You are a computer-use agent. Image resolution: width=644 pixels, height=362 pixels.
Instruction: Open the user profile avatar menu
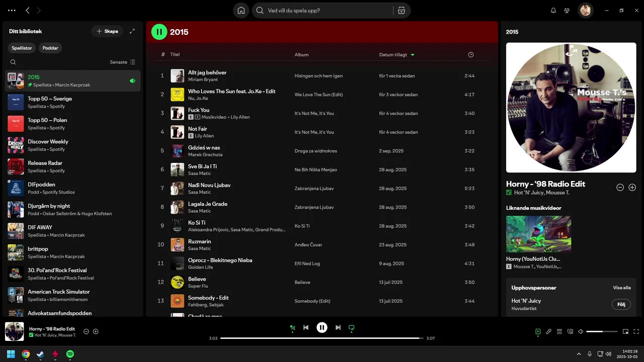click(585, 10)
